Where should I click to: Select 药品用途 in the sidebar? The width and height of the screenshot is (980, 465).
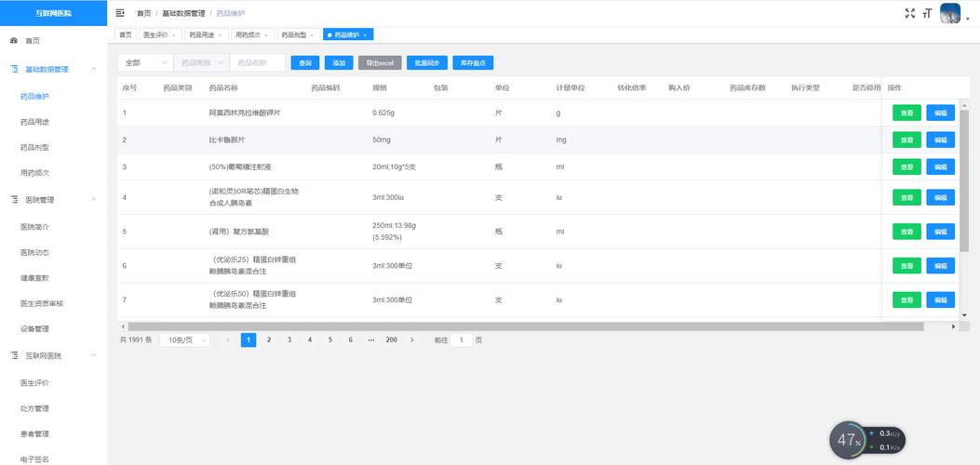click(35, 122)
